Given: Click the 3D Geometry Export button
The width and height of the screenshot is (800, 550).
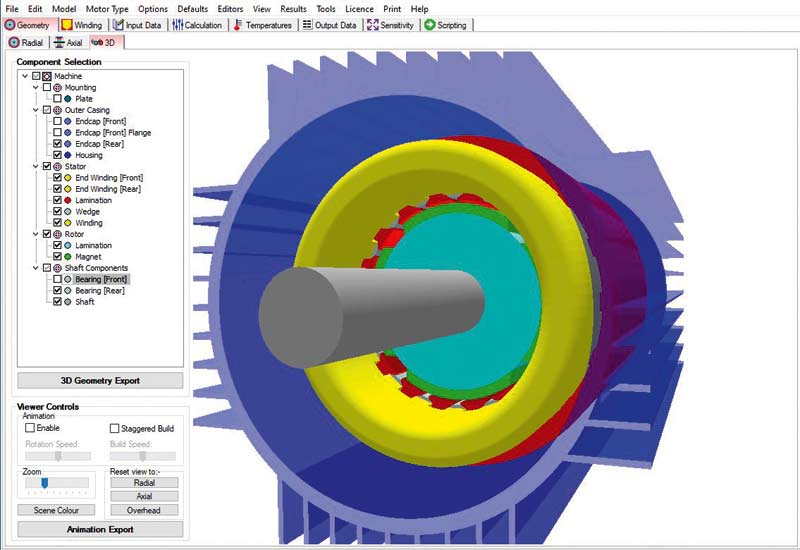Looking at the screenshot, I should pyautogui.click(x=100, y=381).
